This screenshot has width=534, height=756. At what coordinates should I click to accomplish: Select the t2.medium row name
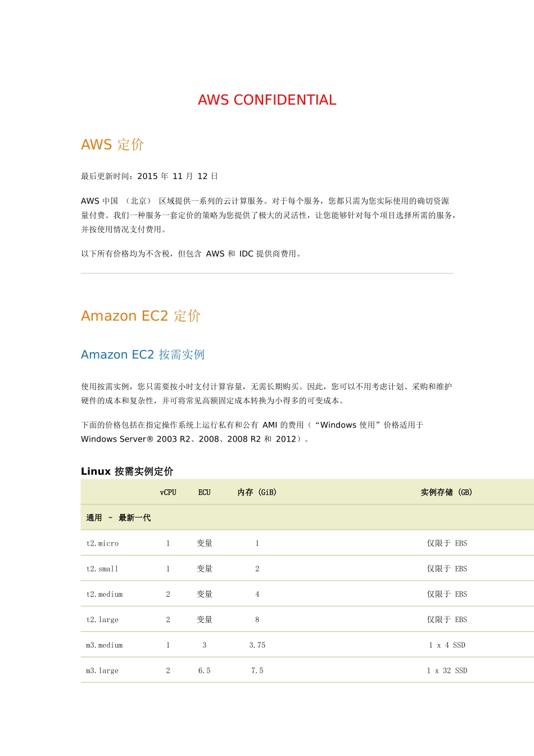coord(104,595)
